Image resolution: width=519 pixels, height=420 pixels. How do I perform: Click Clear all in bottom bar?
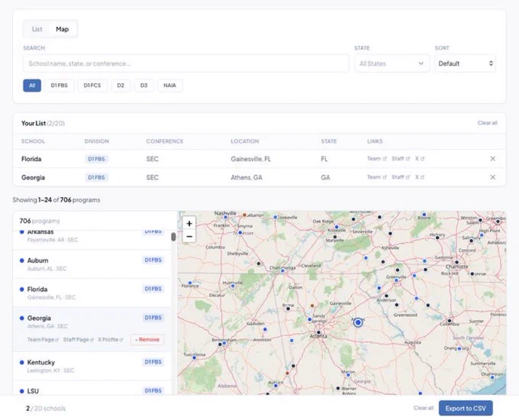(424, 408)
